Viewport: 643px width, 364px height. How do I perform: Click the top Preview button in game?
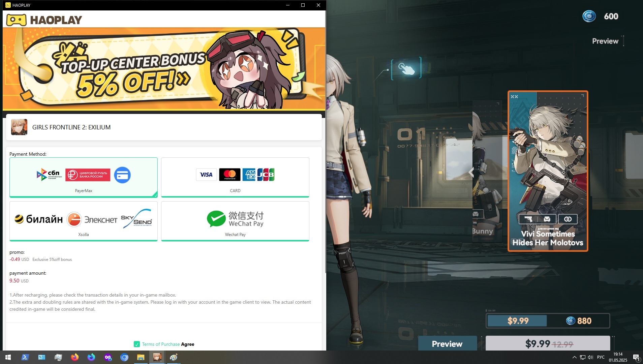605,41
